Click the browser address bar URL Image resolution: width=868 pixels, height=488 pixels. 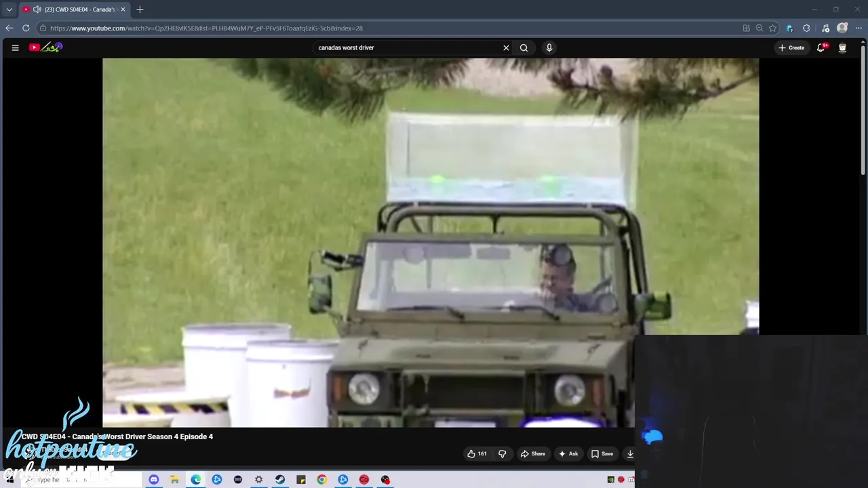(x=206, y=28)
